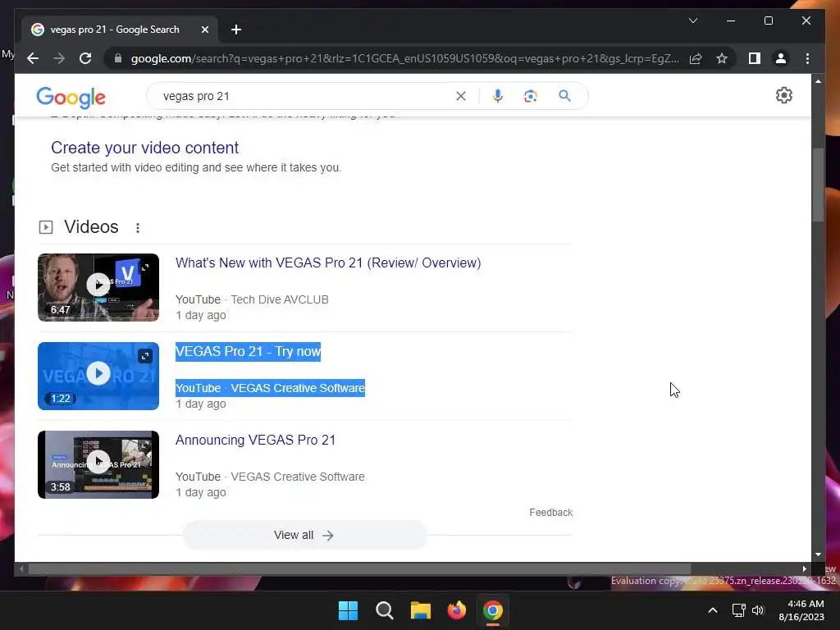840x630 pixels.
Task: Open the Windows Start menu
Action: point(348,610)
